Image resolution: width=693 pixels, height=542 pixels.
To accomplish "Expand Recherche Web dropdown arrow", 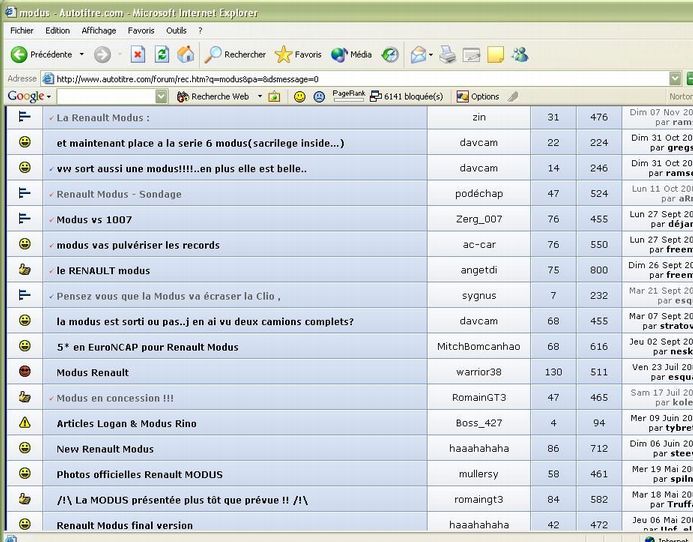I will pos(260,96).
